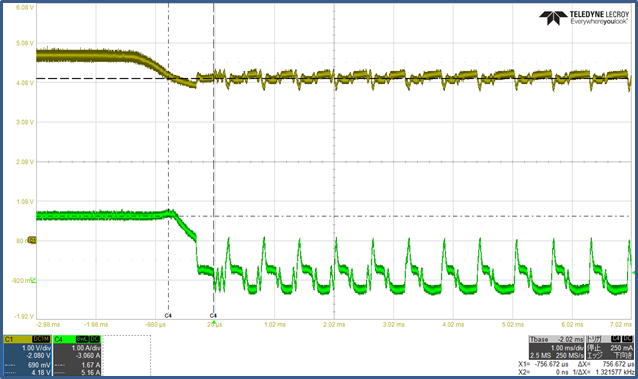Click the DC coupling badge on C4
638x379 pixels.
(94, 339)
